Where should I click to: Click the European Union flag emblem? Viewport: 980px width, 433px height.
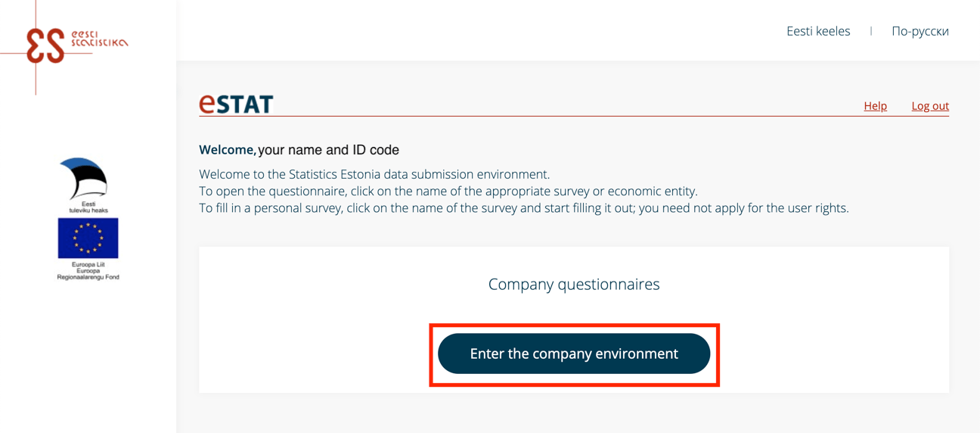(88, 238)
